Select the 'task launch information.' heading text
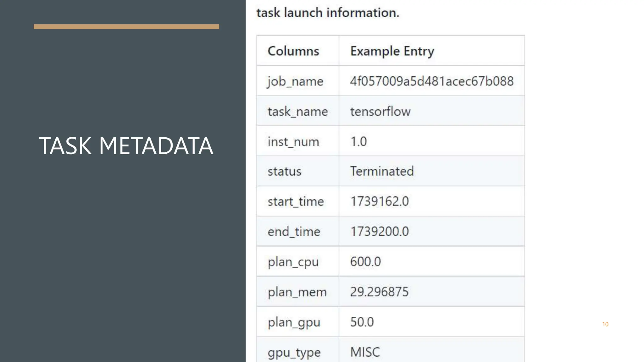Image resolution: width=644 pixels, height=362 pixels. pos(328,13)
